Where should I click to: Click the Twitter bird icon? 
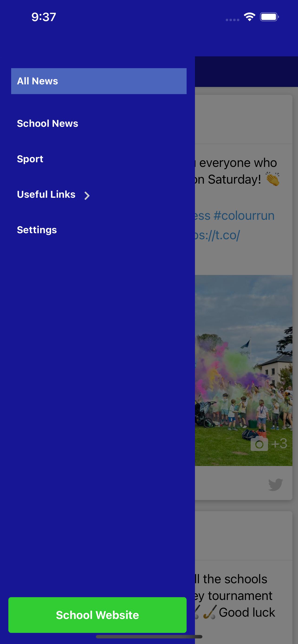tap(275, 485)
